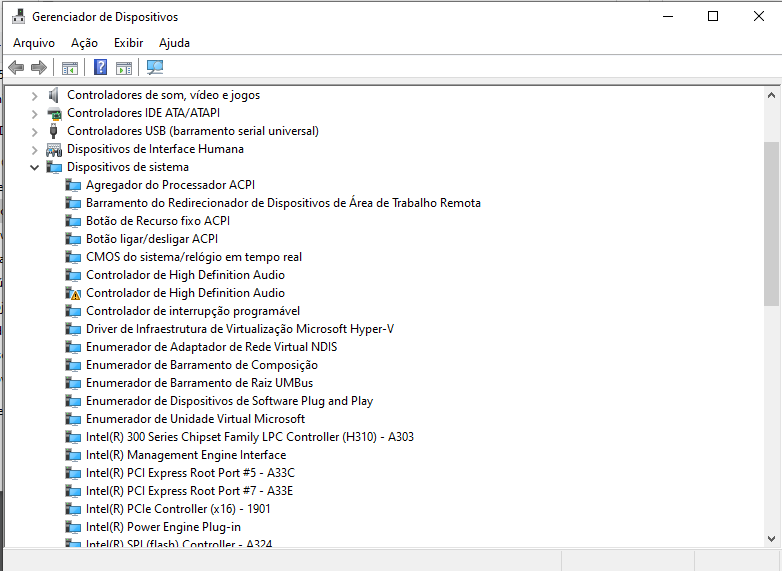Click icon beside Controlador de interrupção programável
The width and height of the screenshot is (782, 571).
[73, 311]
